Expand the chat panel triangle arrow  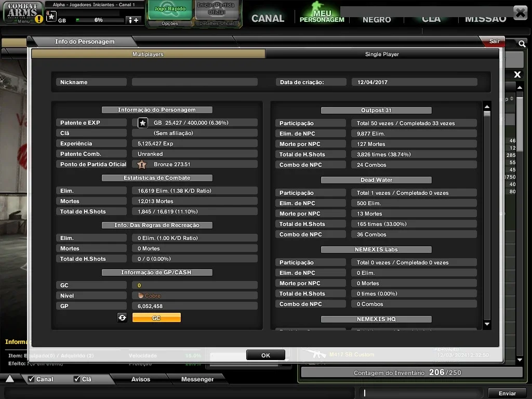pos(10,379)
